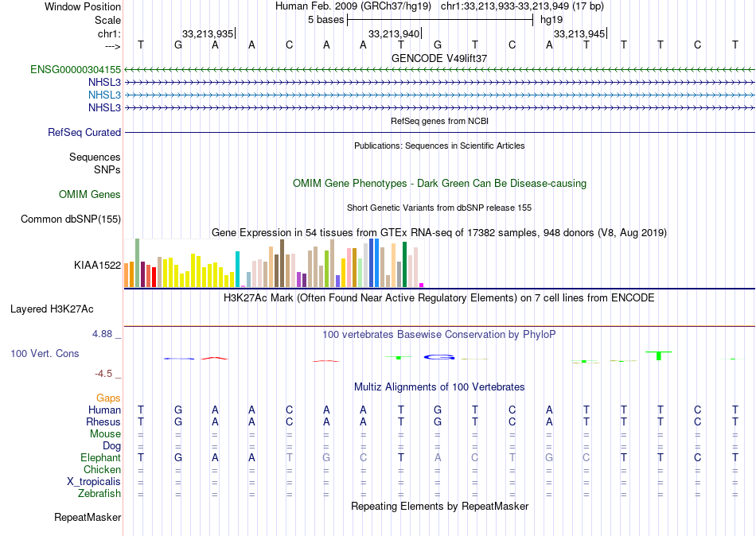
Task: Click the 33,213,935 ruler coordinate
Action: click(x=208, y=33)
